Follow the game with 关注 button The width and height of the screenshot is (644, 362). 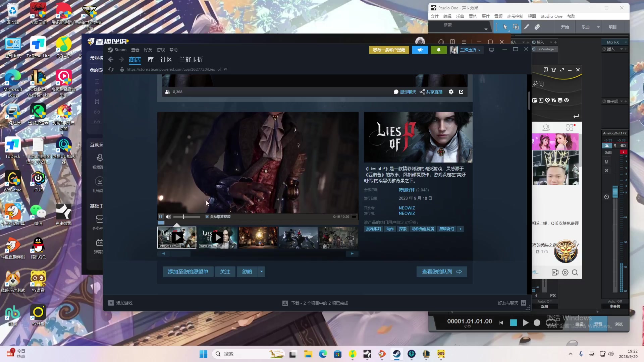(x=225, y=272)
